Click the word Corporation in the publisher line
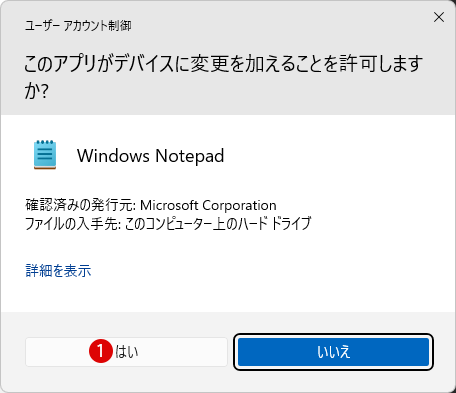 (x=239, y=205)
